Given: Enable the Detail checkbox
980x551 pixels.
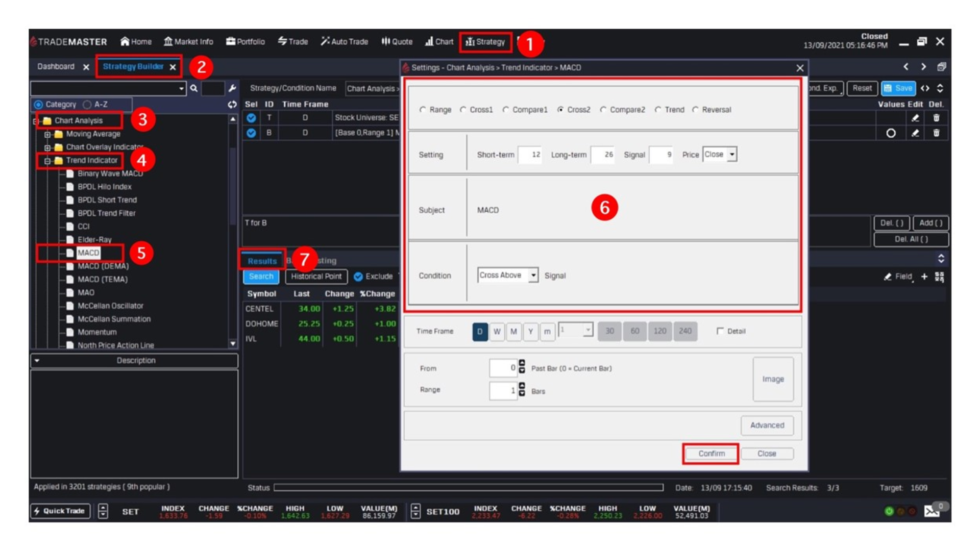Looking at the screenshot, I should tap(720, 331).
